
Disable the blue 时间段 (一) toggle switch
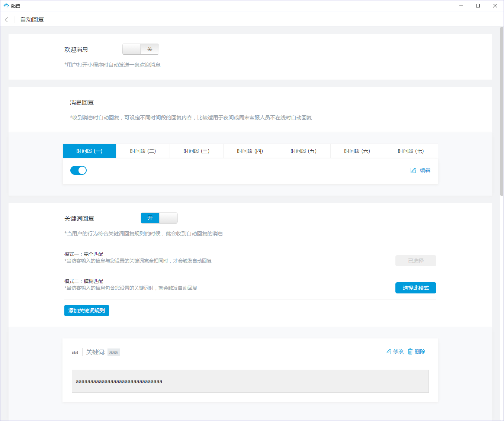(x=78, y=170)
